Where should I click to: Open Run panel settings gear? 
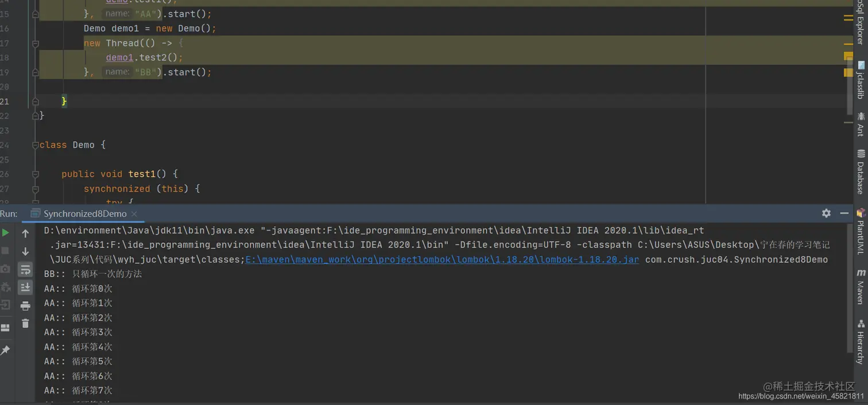coord(826,213)
